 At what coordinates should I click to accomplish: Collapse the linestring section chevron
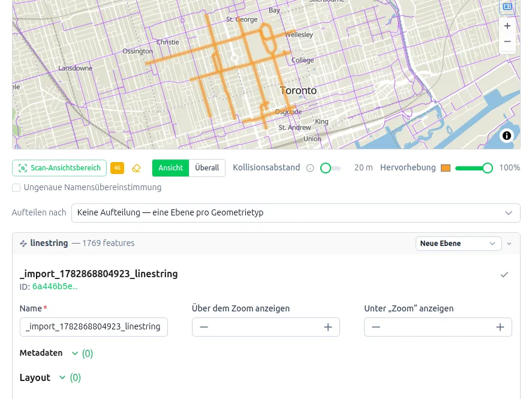509,244
